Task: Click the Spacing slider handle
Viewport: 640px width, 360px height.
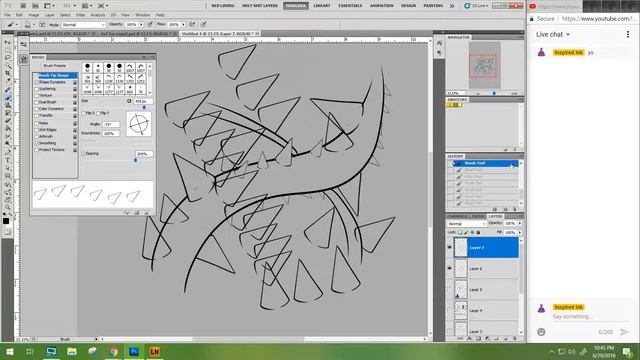Action: click(x=136, y=160)
